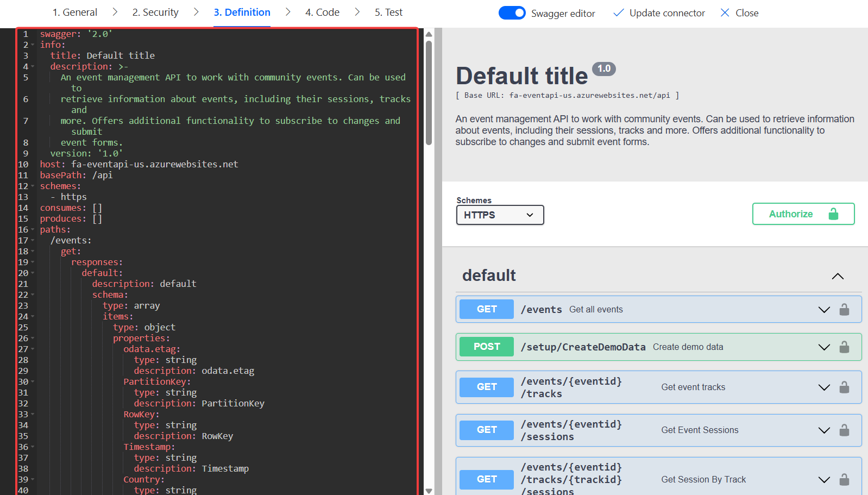Click the Default title heading
868x495 pixels.
coord(521,76)
